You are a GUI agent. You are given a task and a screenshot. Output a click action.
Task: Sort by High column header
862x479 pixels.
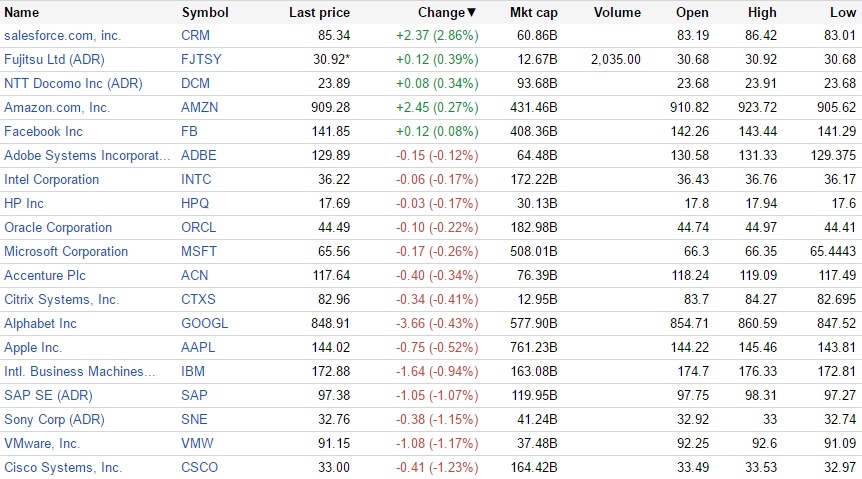click(x=762, y=13)
